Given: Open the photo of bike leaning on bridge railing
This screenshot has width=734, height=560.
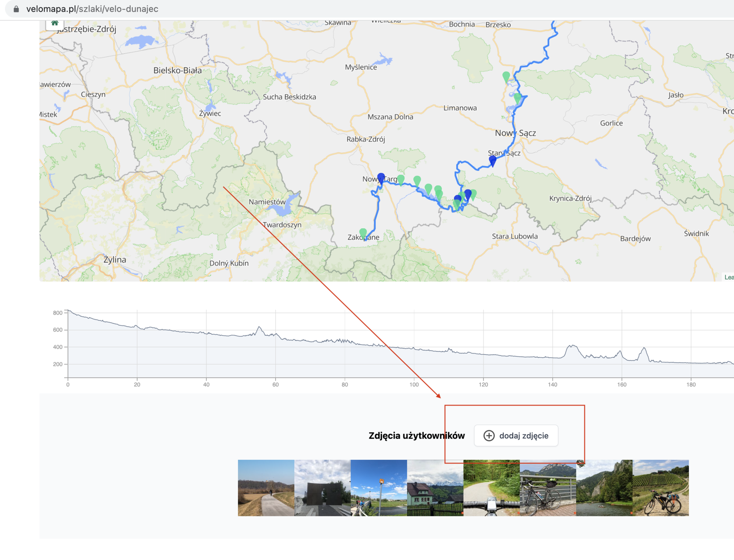Looking at the screenshot, I should [548, 488].
